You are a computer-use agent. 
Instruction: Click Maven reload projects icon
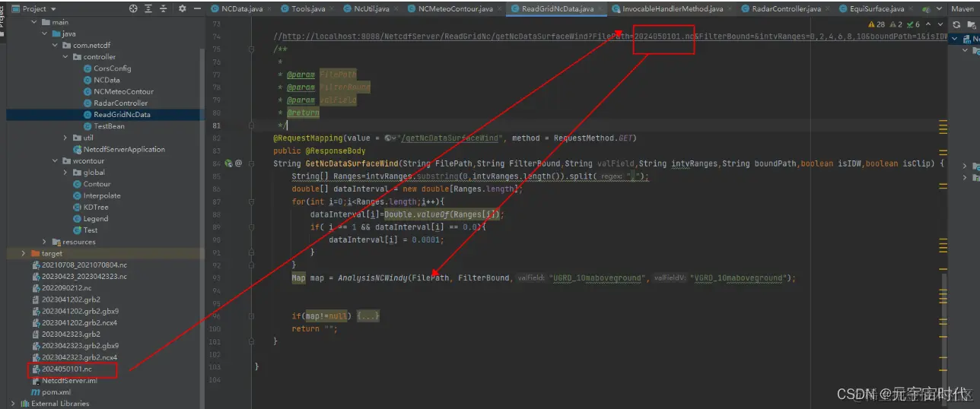tap(956, 24)
